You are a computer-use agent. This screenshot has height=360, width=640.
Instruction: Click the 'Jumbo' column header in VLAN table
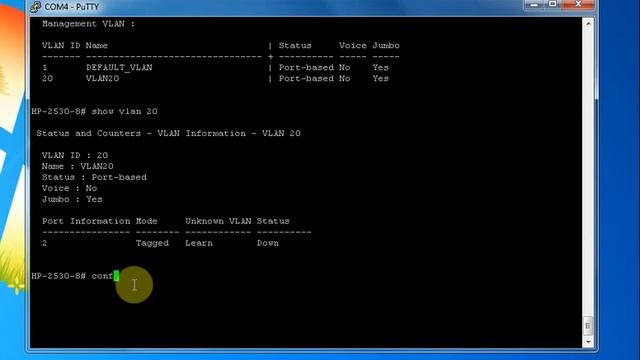(x=386, y=45)
